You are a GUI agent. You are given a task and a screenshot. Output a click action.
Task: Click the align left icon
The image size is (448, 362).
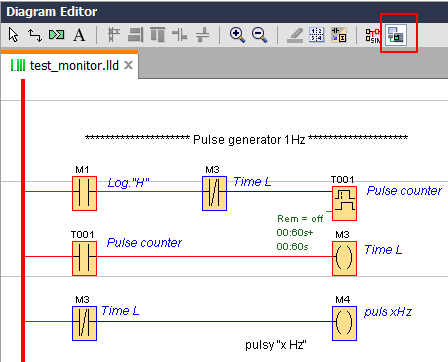click(x=114, y=35)
